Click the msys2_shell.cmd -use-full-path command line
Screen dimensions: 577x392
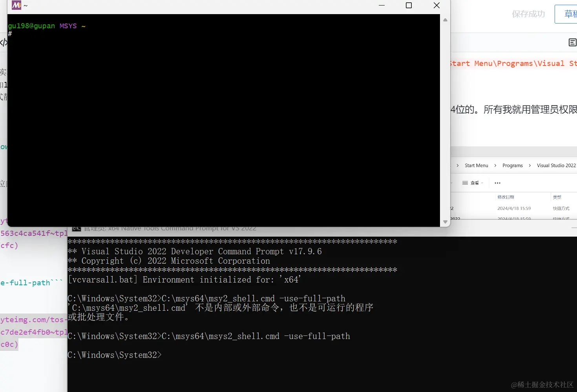209,336
